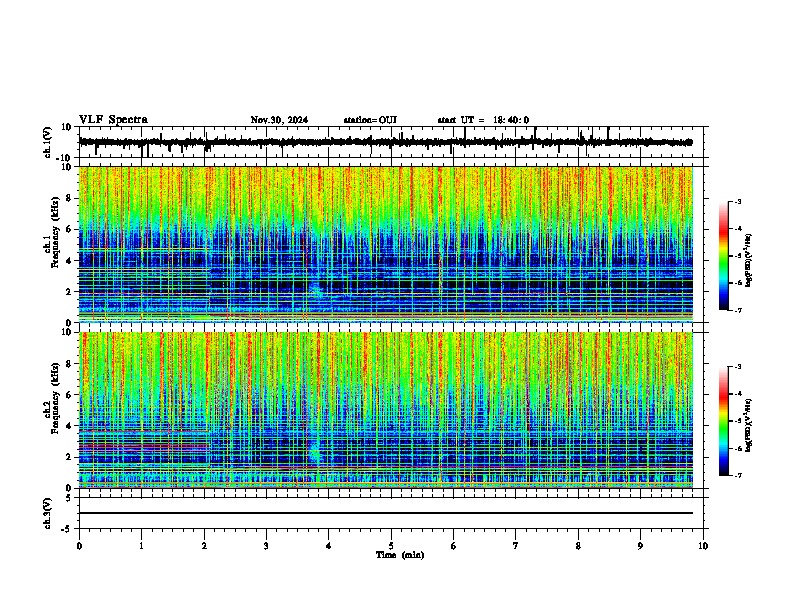The width and height of the screenshot is (792, 612).
Task: Click the ch.2 color bar label log(PSD)
Action: click(748, 425)
